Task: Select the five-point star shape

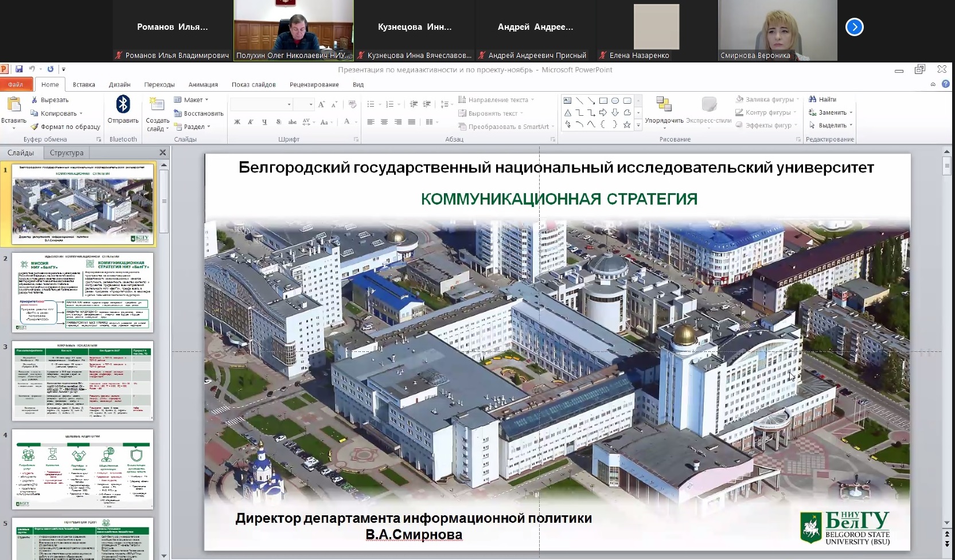Action: coord(627,124)
